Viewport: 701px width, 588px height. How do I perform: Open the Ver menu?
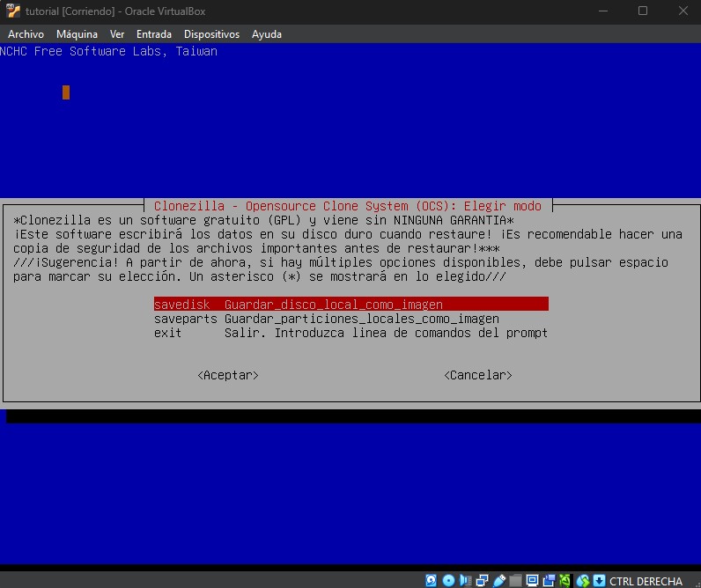(117, 34)
